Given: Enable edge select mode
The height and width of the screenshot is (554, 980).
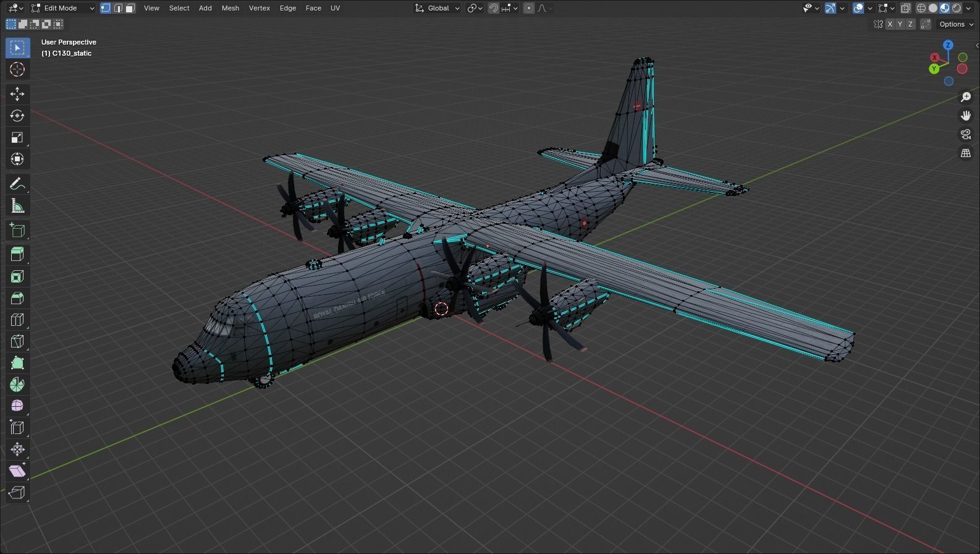Looking at the screenshot, I should coord(118,8).
